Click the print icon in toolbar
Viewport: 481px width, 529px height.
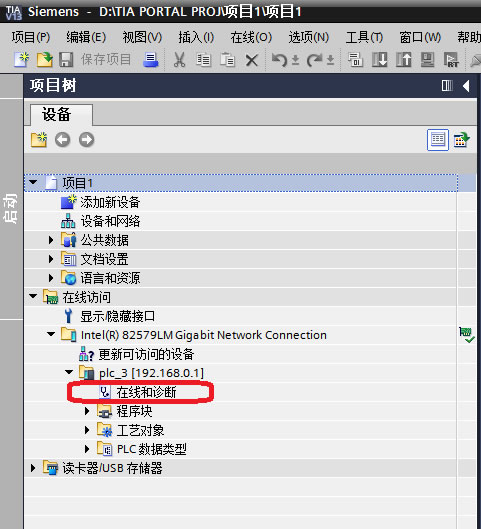pyautogui.click(x=150, y=60)
